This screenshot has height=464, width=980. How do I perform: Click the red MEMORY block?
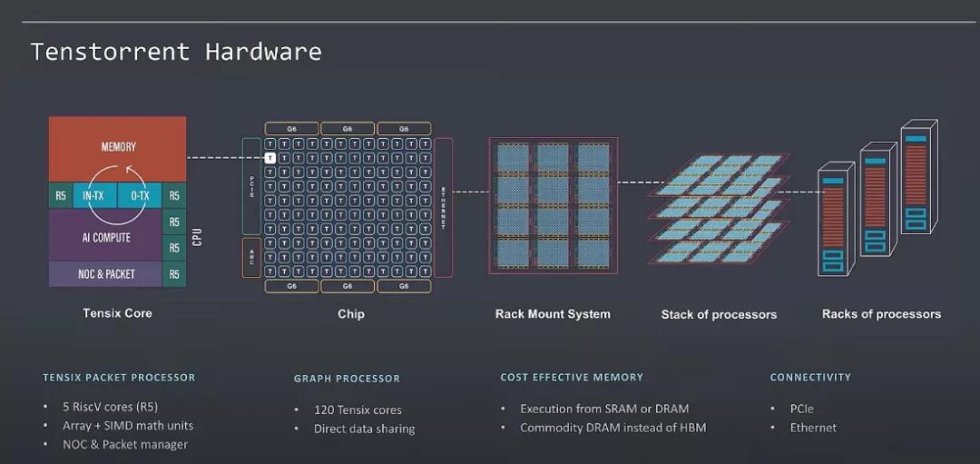(117, 149)
